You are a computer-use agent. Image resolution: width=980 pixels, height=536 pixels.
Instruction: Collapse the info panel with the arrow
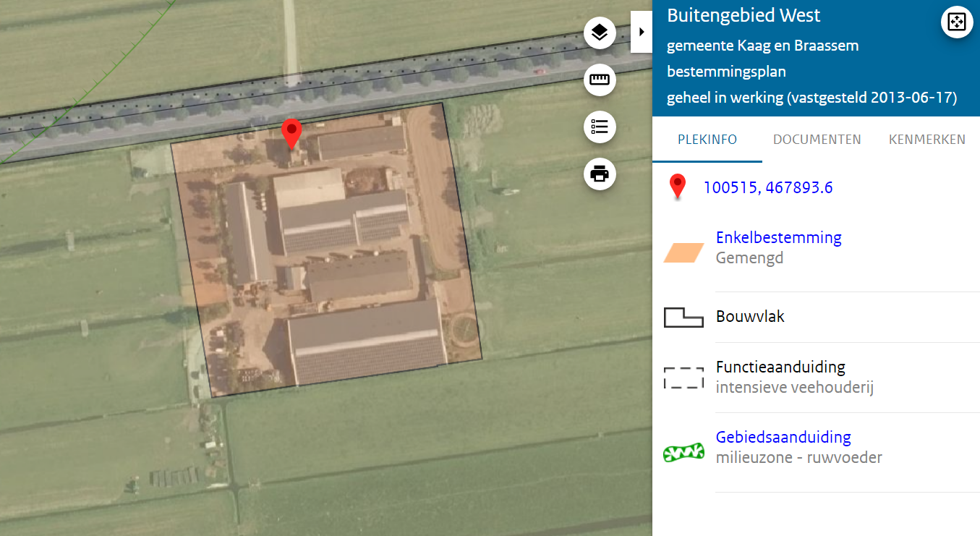641,32
